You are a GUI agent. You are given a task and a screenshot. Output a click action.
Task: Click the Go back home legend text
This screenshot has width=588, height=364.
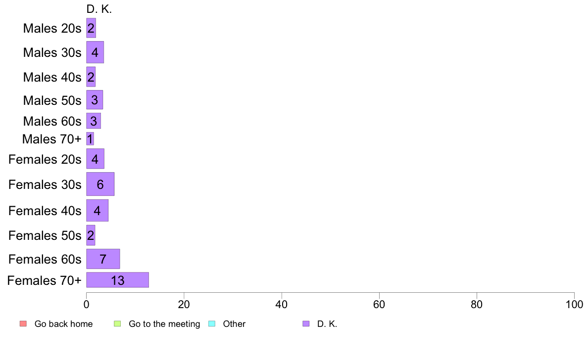63,324
